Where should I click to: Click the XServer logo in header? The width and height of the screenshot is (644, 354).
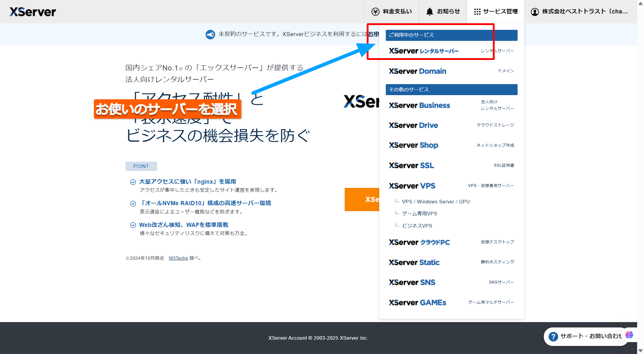tap(33, 12)
